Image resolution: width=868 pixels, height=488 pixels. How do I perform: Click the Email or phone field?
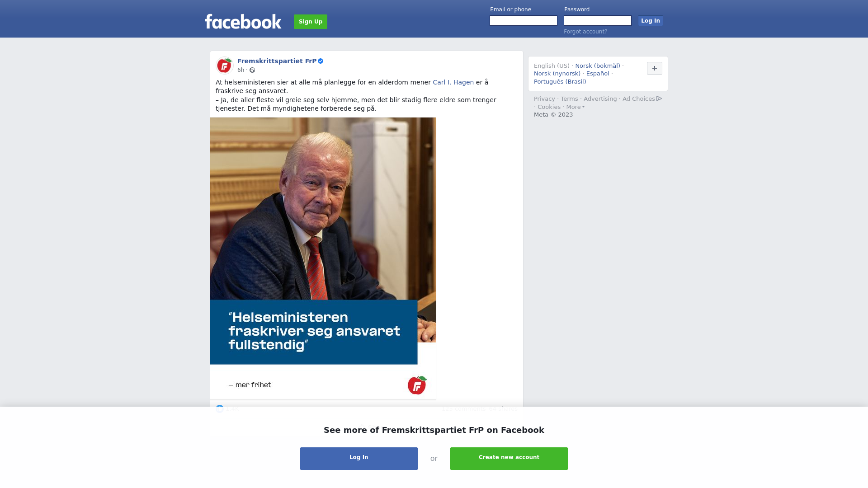pyautogui.click(x=524, y=21)
